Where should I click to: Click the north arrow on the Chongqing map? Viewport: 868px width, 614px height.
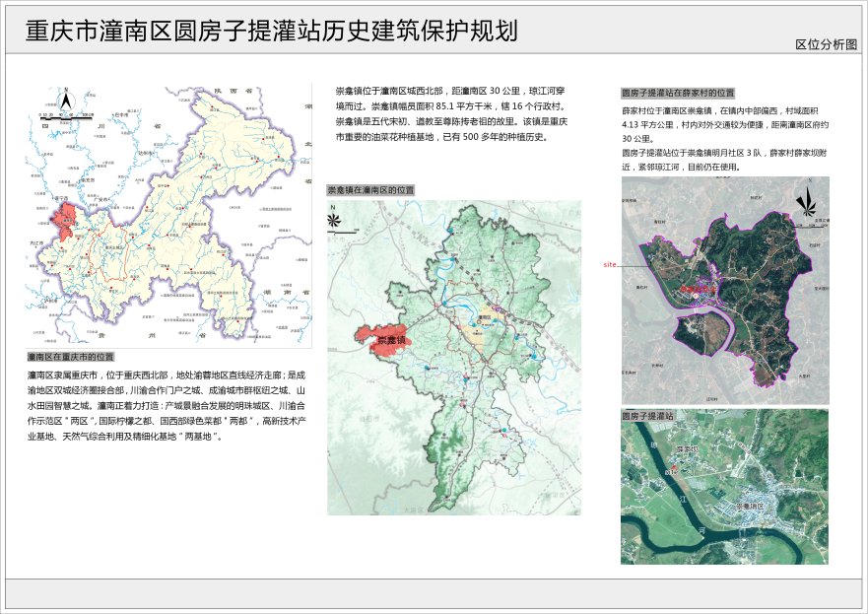point(66,100)
